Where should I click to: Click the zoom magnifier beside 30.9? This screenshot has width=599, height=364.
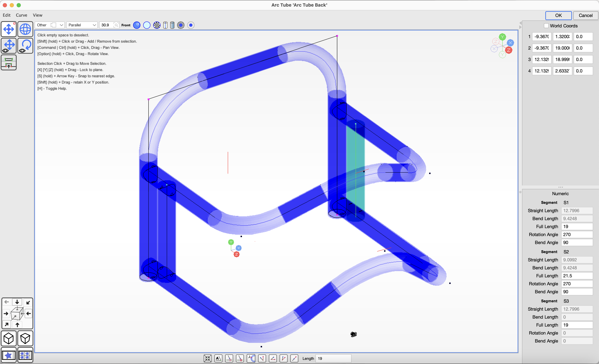(x=116, y=25)
